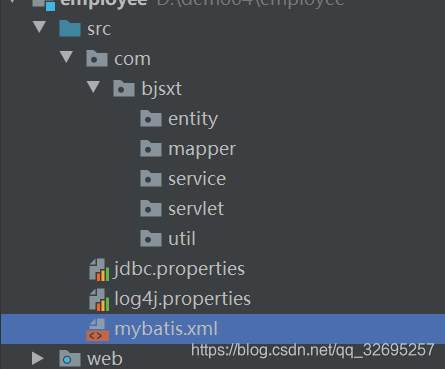The height and width of the screenshot is (369, 445).
Task: Click the util package icon
Action: click(x=151, y=238)
